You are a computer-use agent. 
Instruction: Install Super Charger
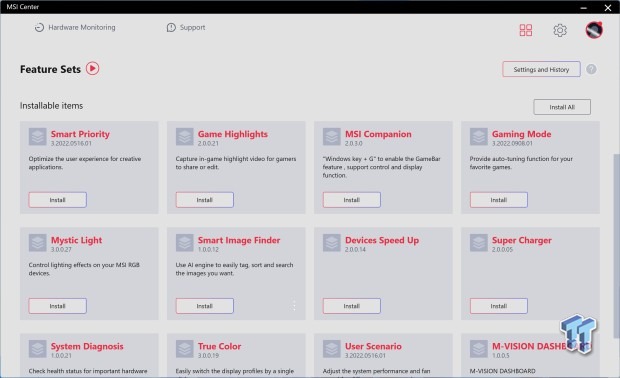point(499,306)
